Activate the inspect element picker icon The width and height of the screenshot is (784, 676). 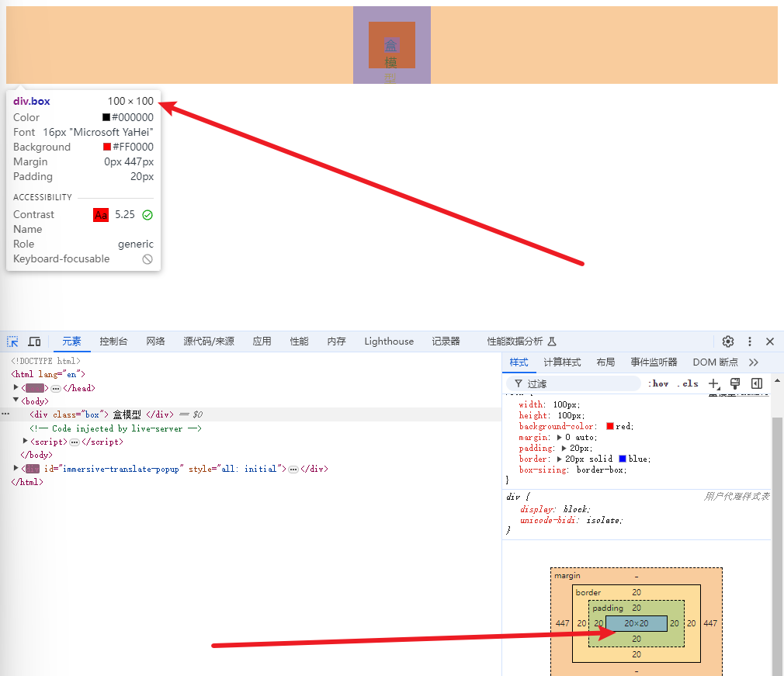coord(12,341)
